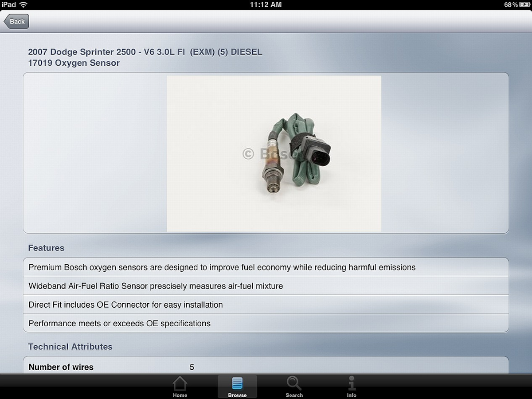This screenshot has width=532, height=399.
Task: Tap the Back arrow chevron
Action: (8, 21)
